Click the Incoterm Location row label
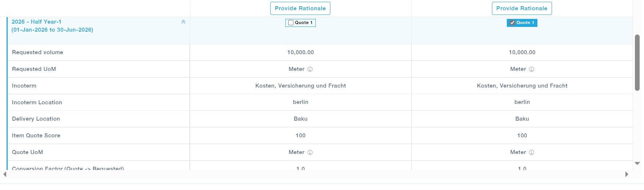 (x=37, y=102)
